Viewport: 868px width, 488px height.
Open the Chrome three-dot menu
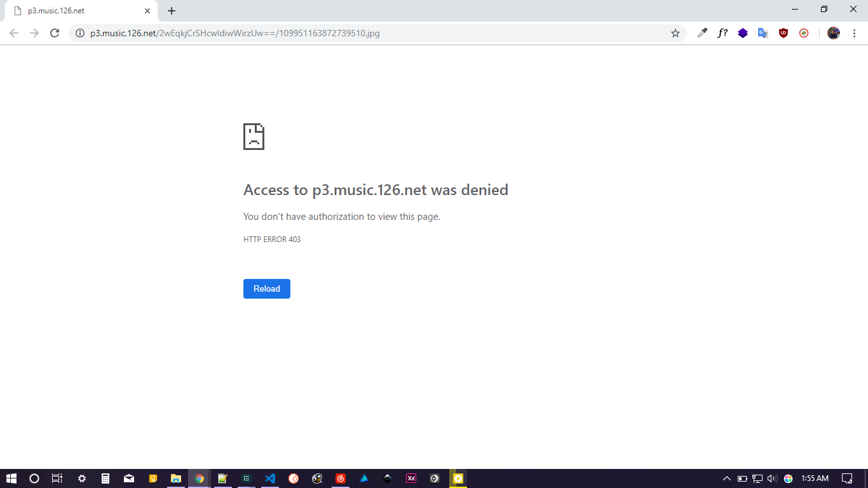pos(854,33)
